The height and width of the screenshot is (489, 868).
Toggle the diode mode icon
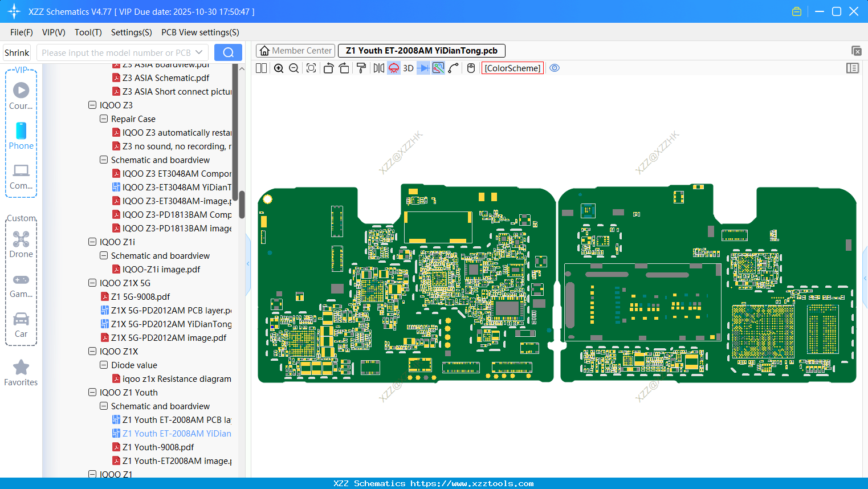coord(423,68)
